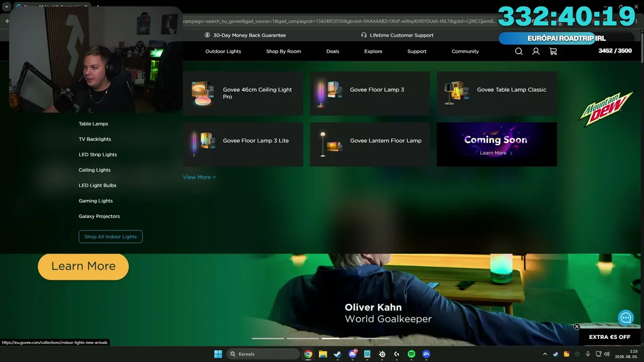Show hidden system tray icons

coord(545,354)
